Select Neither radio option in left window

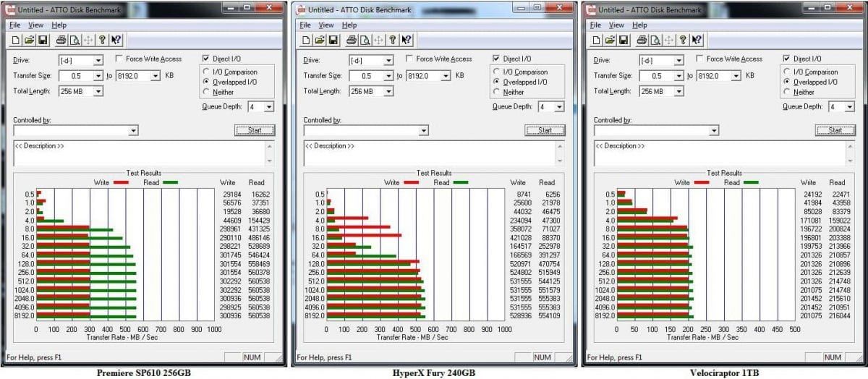point(206,93)
